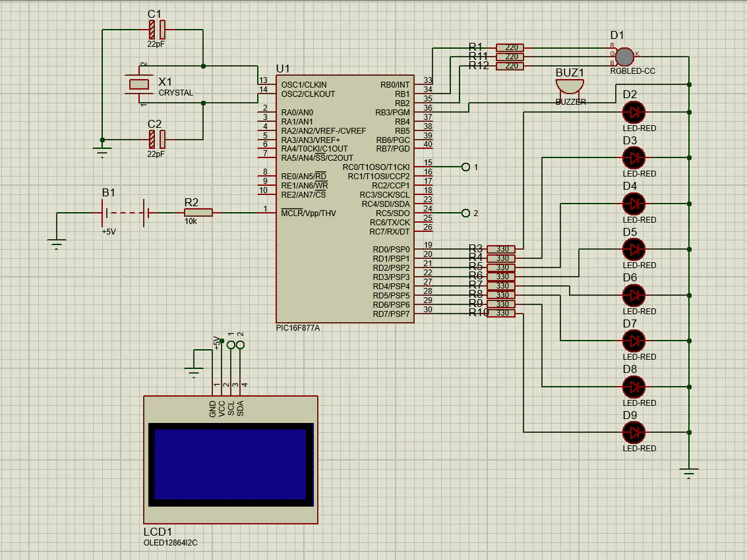Screen dimensions: 747x560
Task: Click the ground symbol below battery B1
Action: (57, 244)
